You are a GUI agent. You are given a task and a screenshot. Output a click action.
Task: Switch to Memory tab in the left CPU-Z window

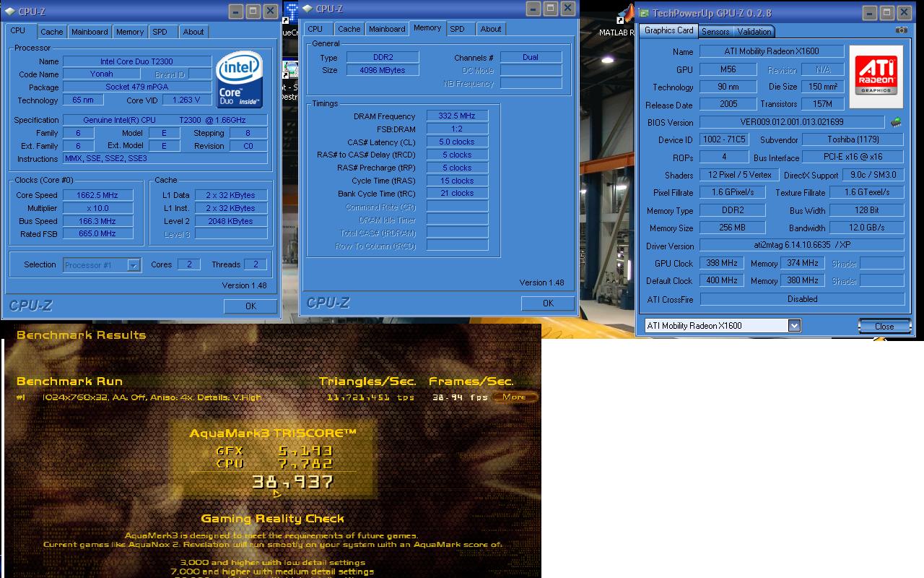130,32
